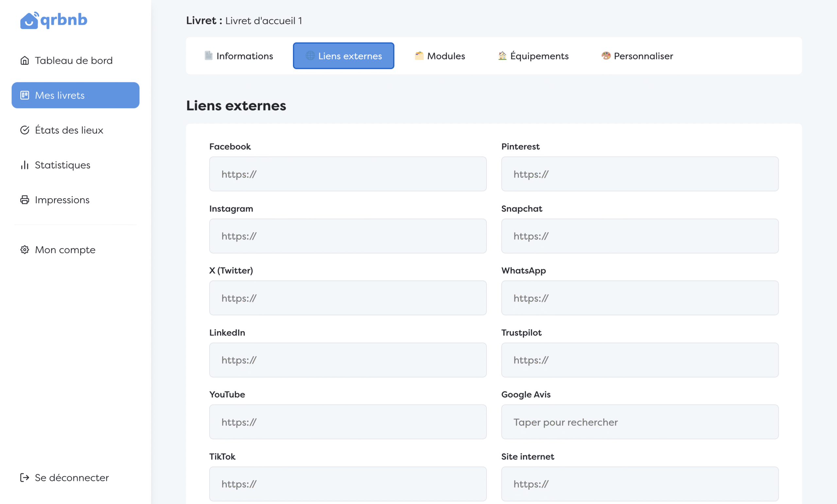
Task: Focus the Facebook URL field
Action: click(348, 174)
